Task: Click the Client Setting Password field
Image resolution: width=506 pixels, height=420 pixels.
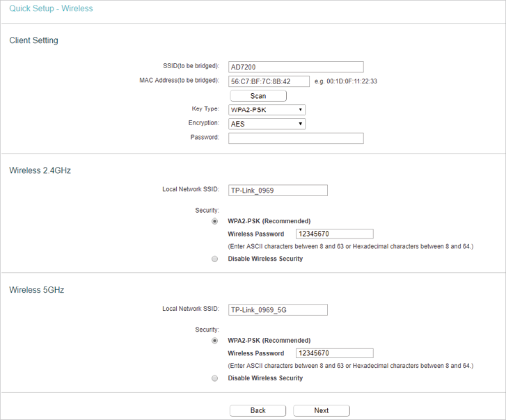Action: [x=296, y=138]
